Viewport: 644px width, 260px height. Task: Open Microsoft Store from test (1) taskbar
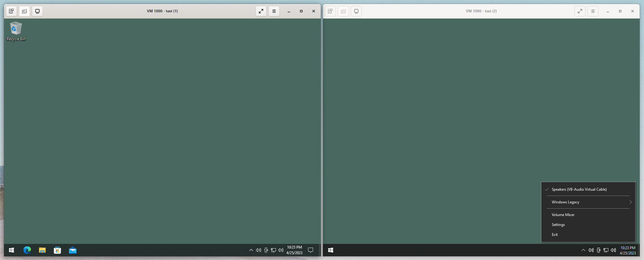57,250
